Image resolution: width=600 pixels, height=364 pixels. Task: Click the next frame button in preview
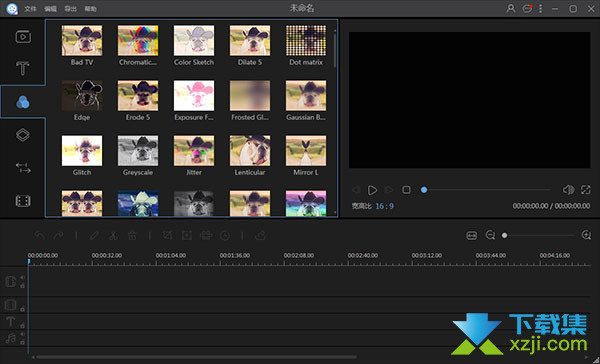click(x=389, y=190)
